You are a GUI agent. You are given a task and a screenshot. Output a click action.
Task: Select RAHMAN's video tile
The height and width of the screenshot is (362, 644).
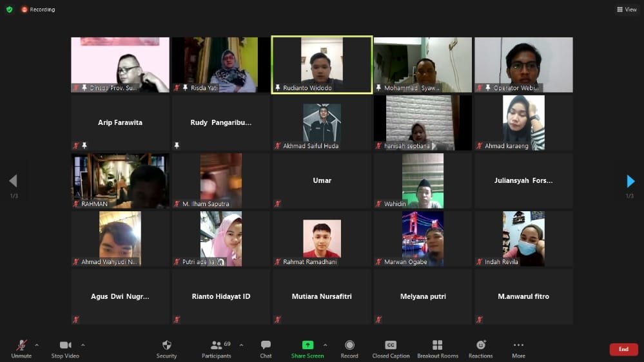pyautogui.click(x=120, y=180)
